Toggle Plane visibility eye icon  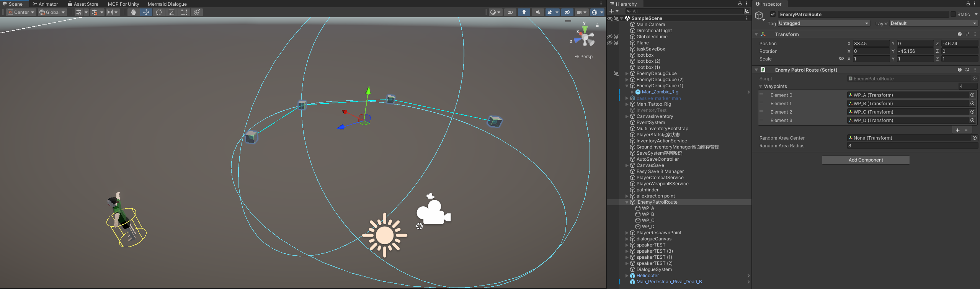pyautogui.click(x=609, y=43)
